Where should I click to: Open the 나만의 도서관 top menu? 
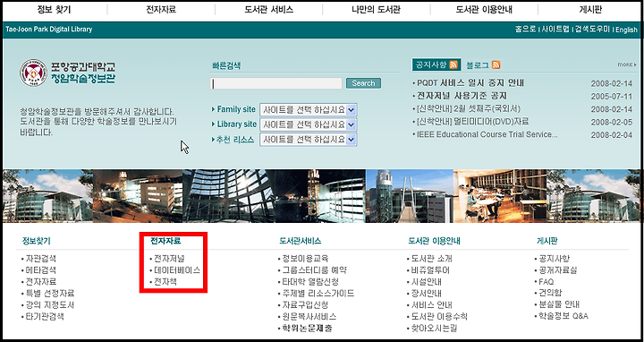[376, 10]
